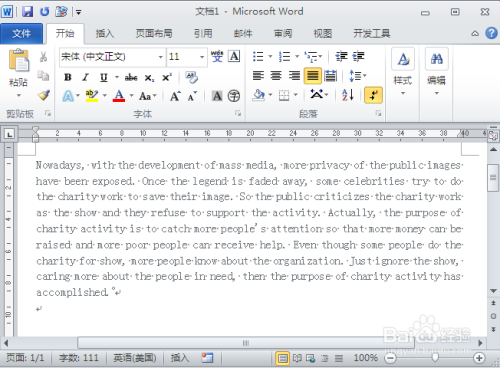
Task: Click the Numbering list icon
Action: pyautogui.click(x=284, y=56)
